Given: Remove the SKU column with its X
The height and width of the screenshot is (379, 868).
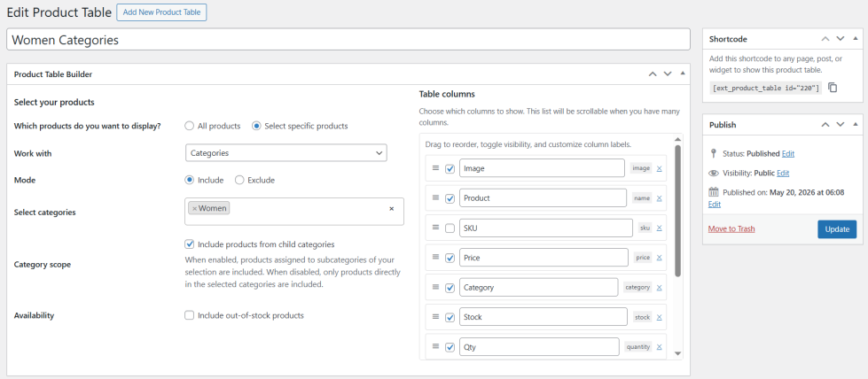Looking at the screenshot, I should click(x=659, y=228).
